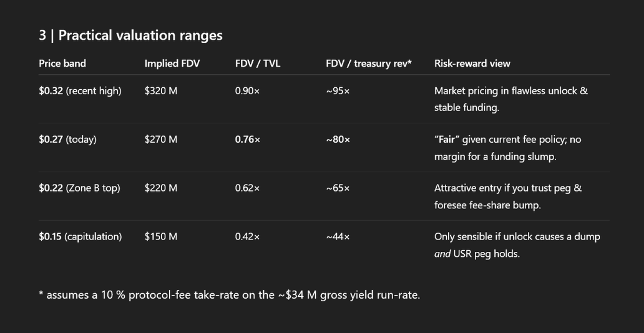Click the "0.42×" FDV/TVL value
The width and height of the screenshot is (644, 333).
(x=248, y=236)
